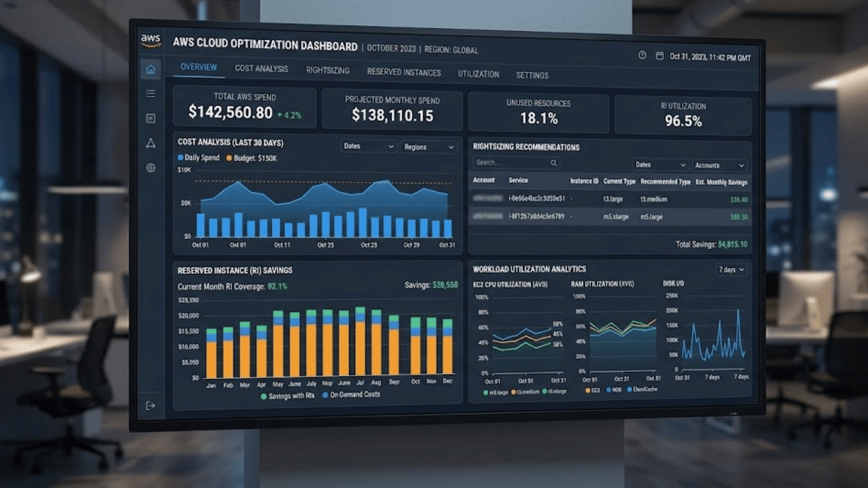Click the help question mark icon
Screen dimensions: 868x488
click(x=642, y=55)
